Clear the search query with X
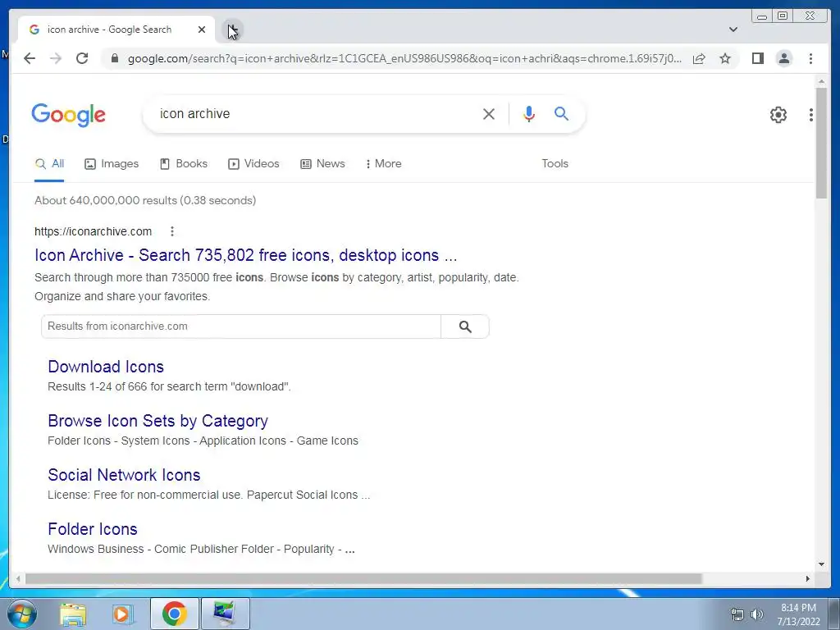This screenshot has width=840, height=630. (489, 113)
